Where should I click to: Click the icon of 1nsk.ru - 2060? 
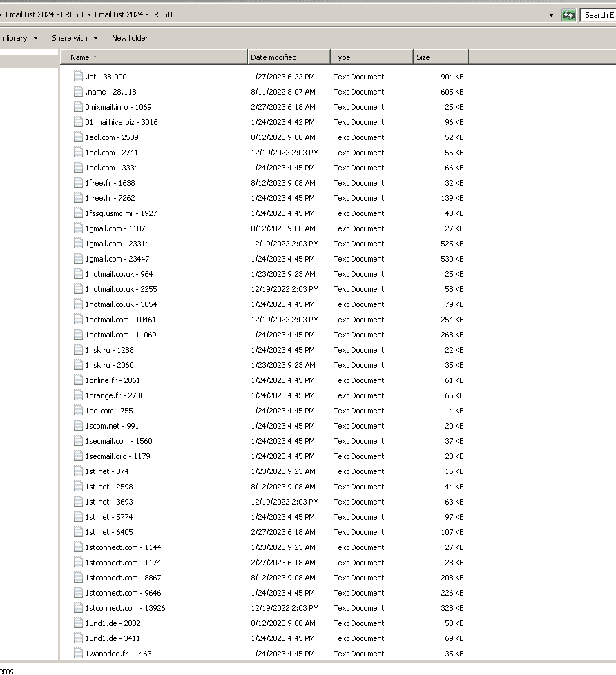point(78,365)
